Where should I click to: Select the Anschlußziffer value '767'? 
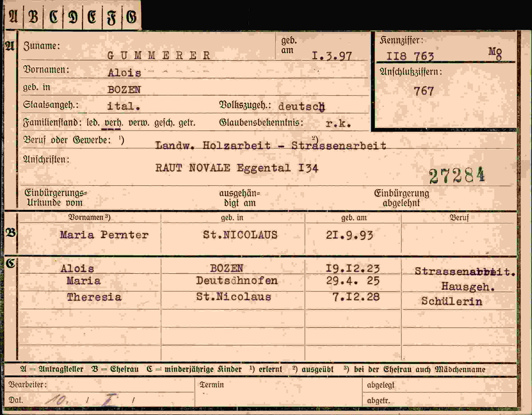pyautogui.click(x=424, y=91)
